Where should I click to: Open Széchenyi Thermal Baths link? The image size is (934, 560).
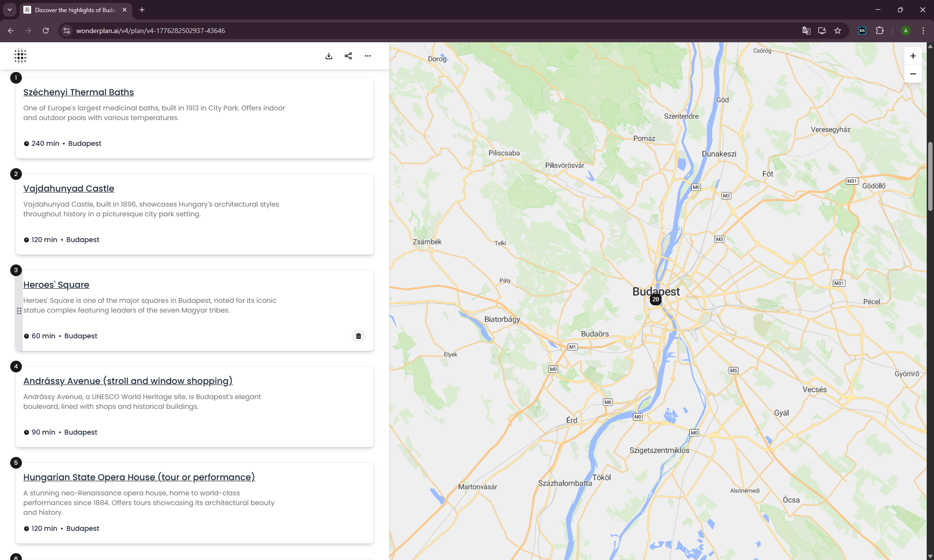point(78,92)
